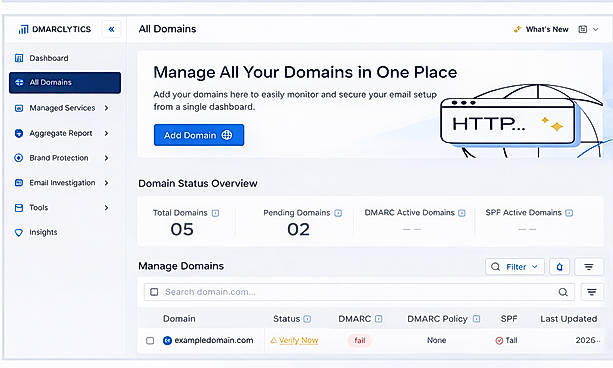Click the Domain column header
The width and height of the screenshot is (613, 368).
(x=179, y=319)
